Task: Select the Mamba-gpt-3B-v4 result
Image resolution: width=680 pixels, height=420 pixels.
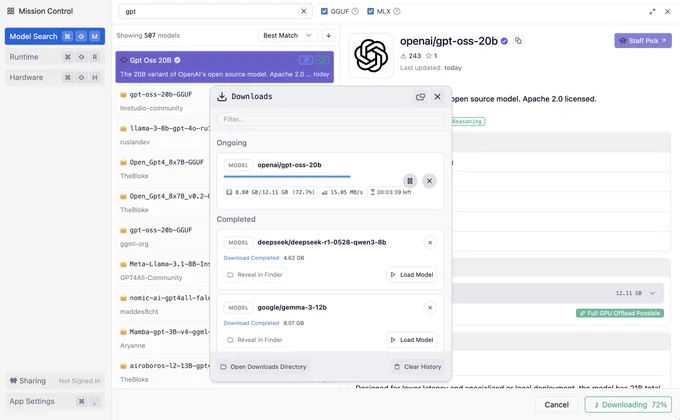Action: (x=163, y=338)
